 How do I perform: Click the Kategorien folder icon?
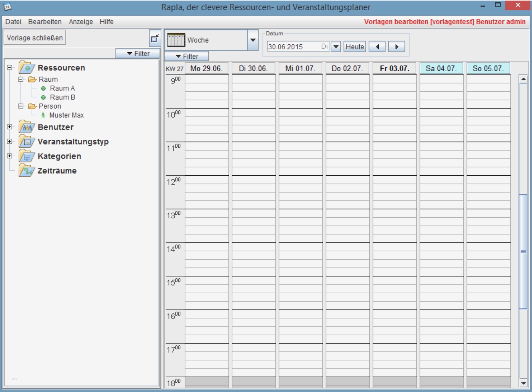[27, 156]
